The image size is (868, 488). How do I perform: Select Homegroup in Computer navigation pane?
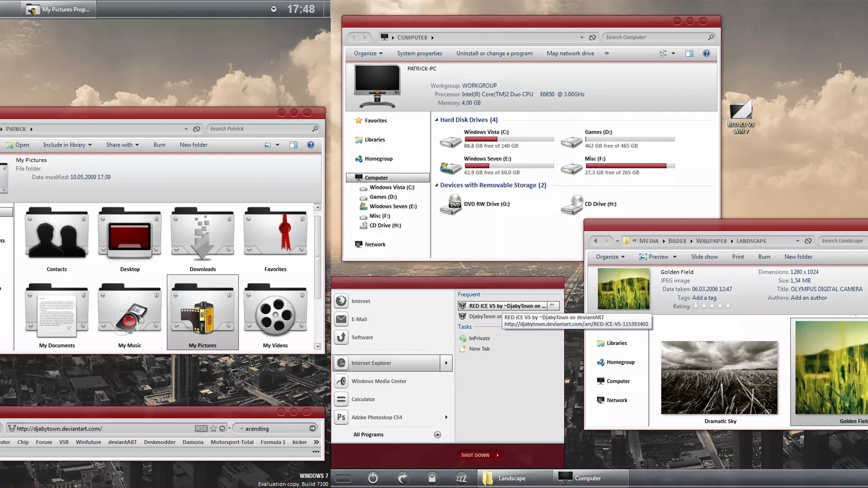[378, 159]
